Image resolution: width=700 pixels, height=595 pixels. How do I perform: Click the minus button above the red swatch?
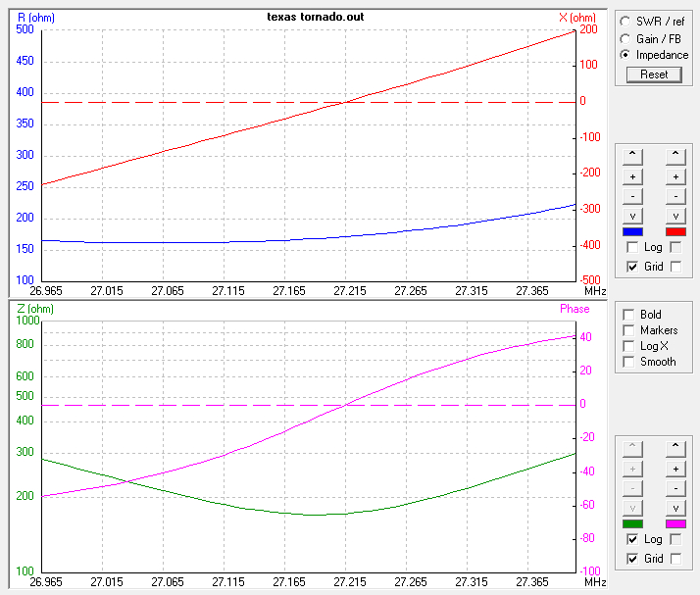(x=675, y=196)
